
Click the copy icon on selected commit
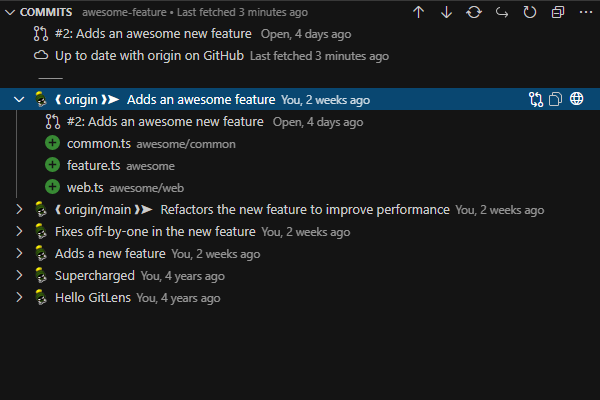coord(556,99)
